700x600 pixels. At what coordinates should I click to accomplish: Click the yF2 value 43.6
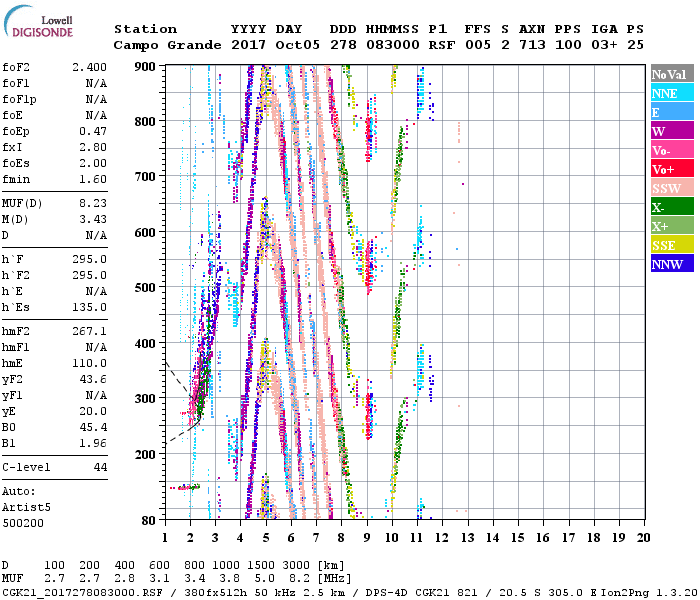[93, 379]
